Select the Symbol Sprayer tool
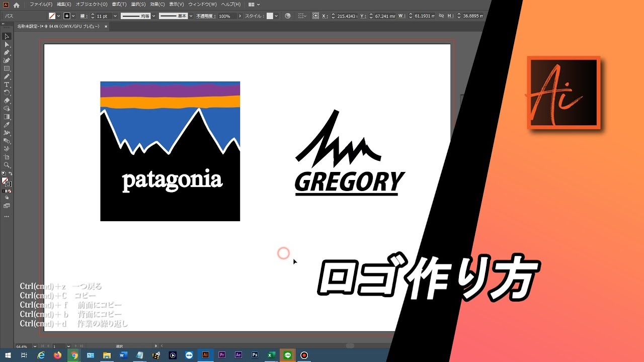The image size is (644, 362). (7, 149)
